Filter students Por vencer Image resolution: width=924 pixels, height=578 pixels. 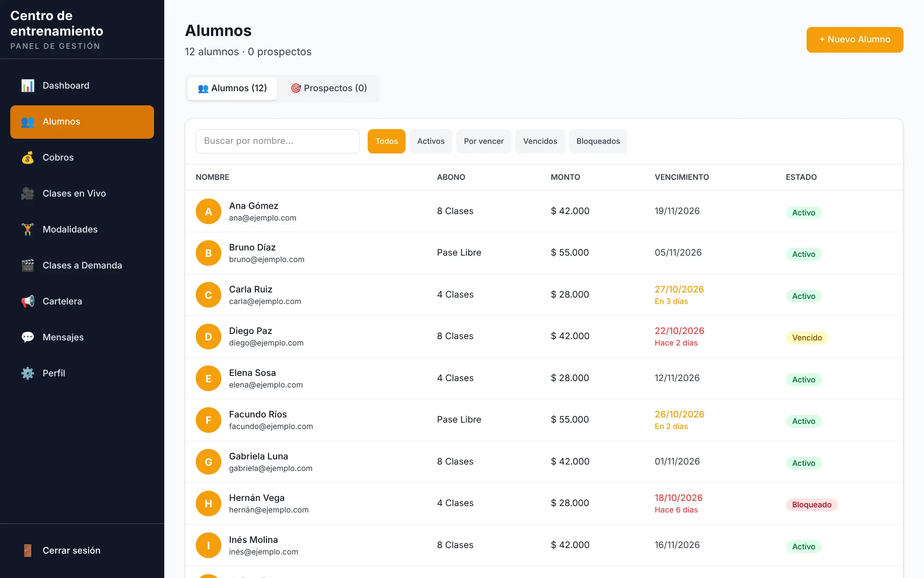484,141
